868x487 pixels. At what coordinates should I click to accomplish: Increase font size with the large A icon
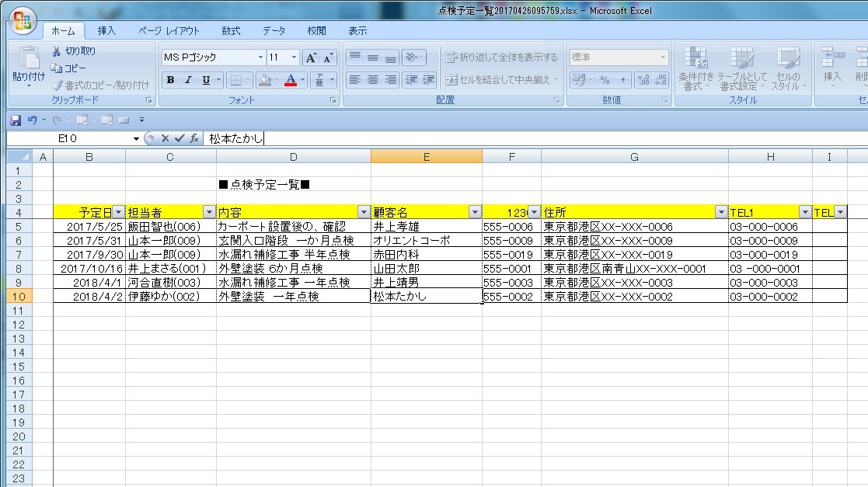click(311, 57)
